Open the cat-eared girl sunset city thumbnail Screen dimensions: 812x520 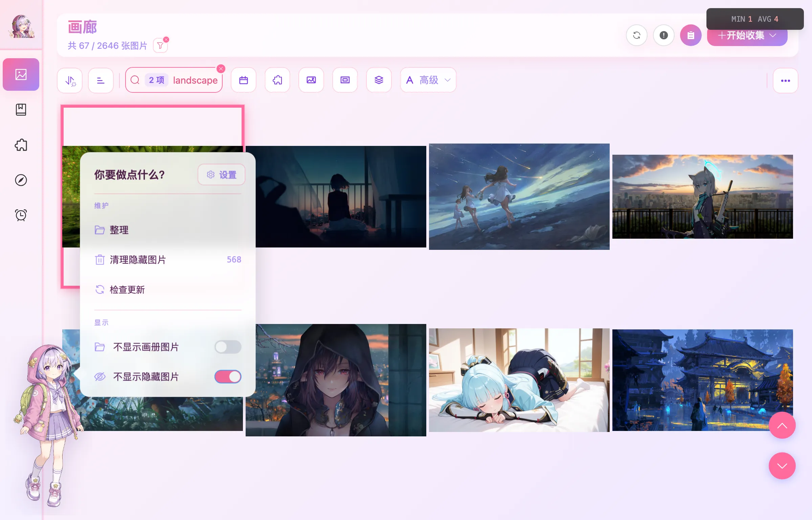coord(703,197)
